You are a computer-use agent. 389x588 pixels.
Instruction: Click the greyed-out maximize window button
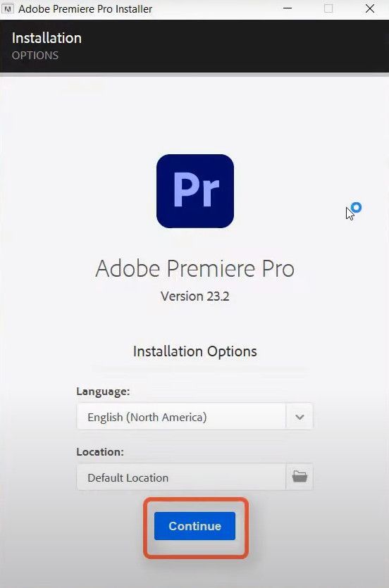click(328, 8)
